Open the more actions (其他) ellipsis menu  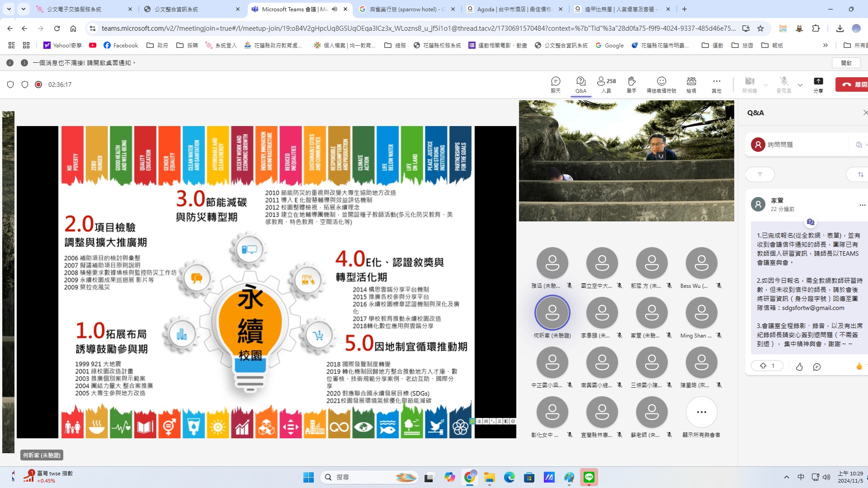click(x=716, y=84)
